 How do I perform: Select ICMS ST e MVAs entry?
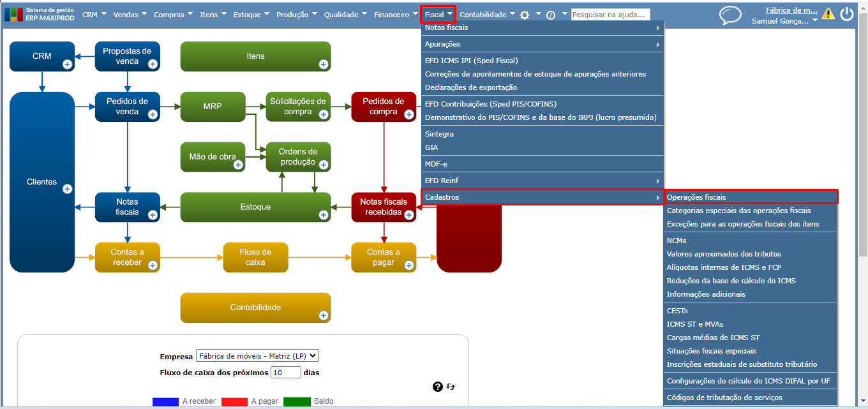pos(695,324)
